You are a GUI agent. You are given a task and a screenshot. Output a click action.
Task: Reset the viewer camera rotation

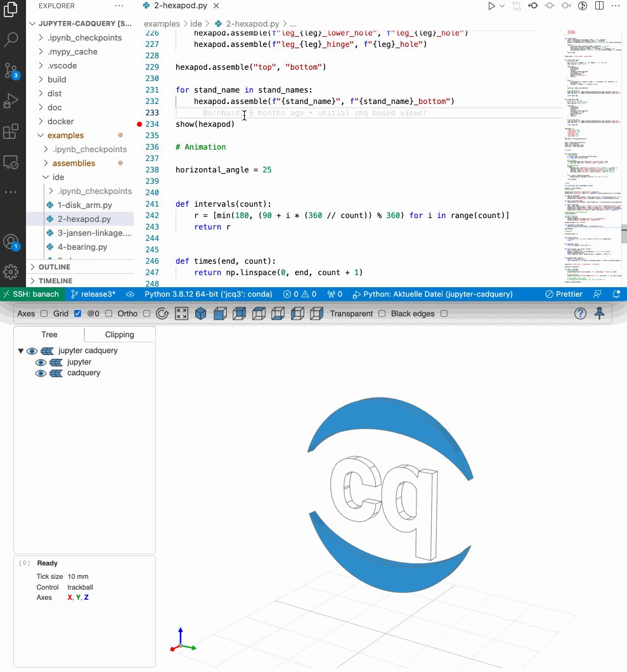pyautogui.click(x=162, y=314)
